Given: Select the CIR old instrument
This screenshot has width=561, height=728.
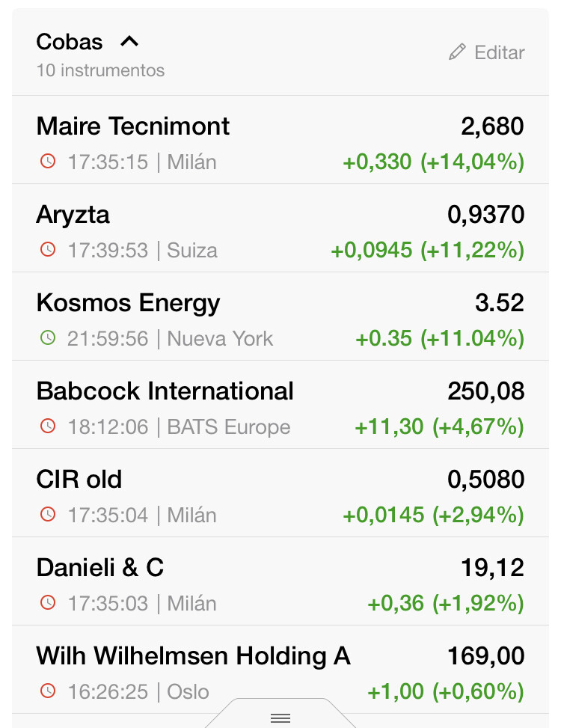Looking at the screenshot, I should click(x=280, y=492).
